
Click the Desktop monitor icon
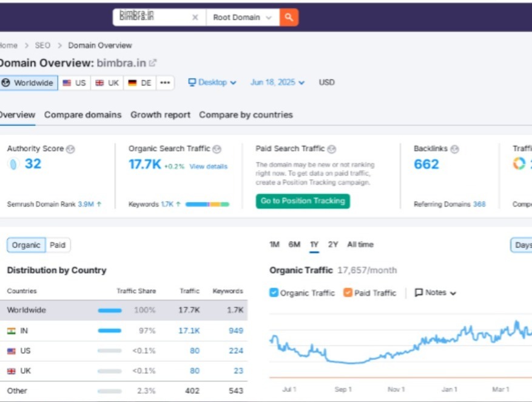pos(192,82)
